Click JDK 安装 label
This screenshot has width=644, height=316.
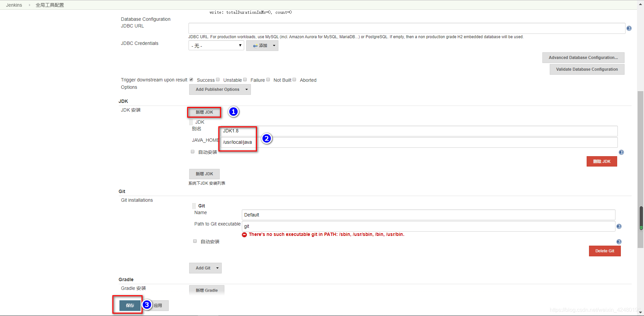click(131, 110)
